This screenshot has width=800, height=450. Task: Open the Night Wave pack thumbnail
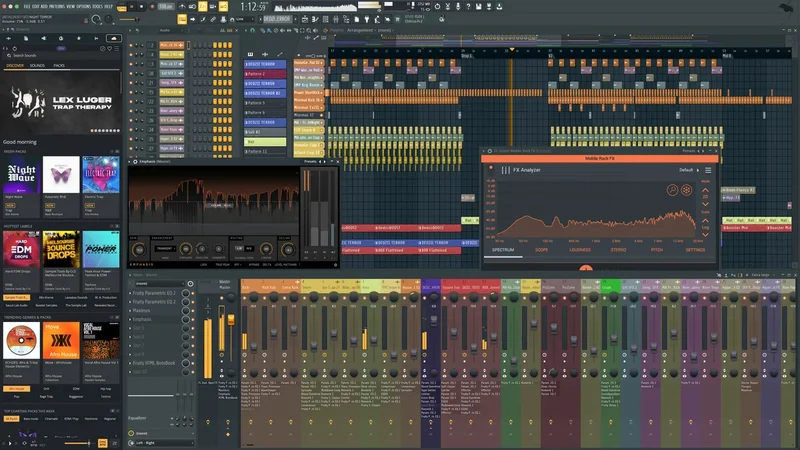click(21, 175)
